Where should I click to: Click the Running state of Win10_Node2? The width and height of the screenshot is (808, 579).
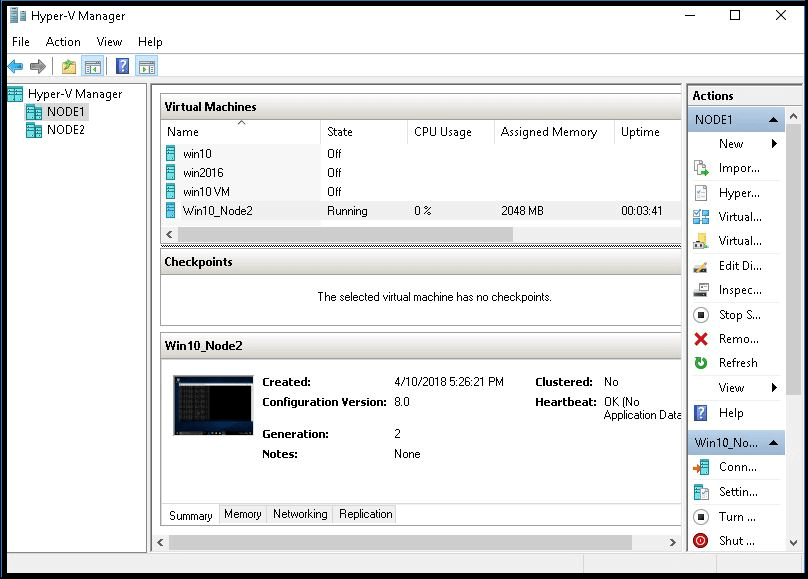coord(347,211)
